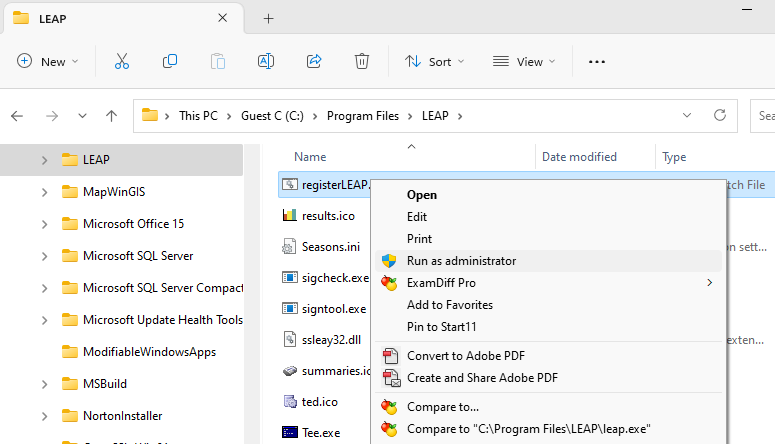
Task: Choose Edit from context menu
Action: [x=548, y=217]
